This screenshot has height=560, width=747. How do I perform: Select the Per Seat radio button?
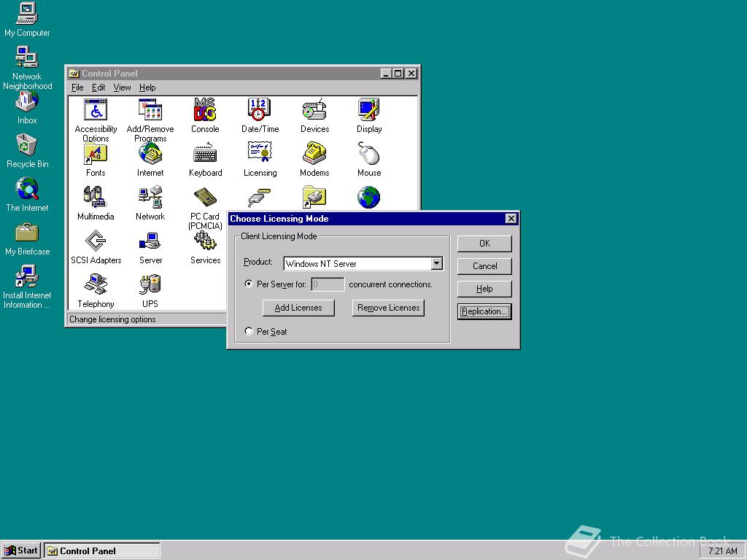click(249, 331)
